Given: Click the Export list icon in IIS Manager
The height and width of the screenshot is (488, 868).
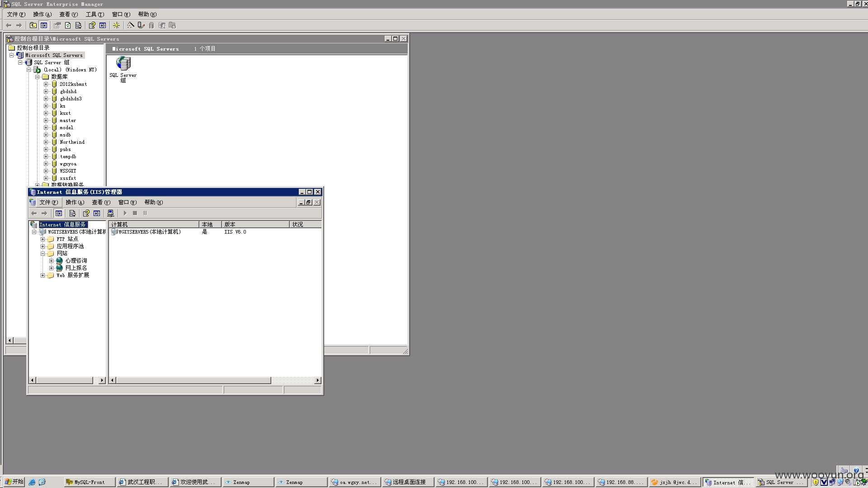Looking at the screenshot, I should [72, 213].
